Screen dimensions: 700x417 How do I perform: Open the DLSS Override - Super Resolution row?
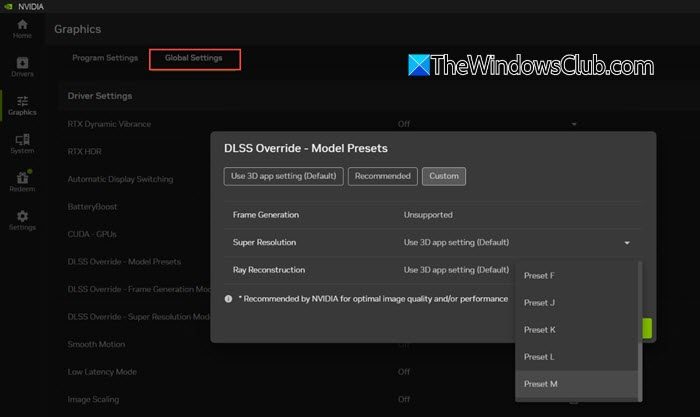[139, 317]
